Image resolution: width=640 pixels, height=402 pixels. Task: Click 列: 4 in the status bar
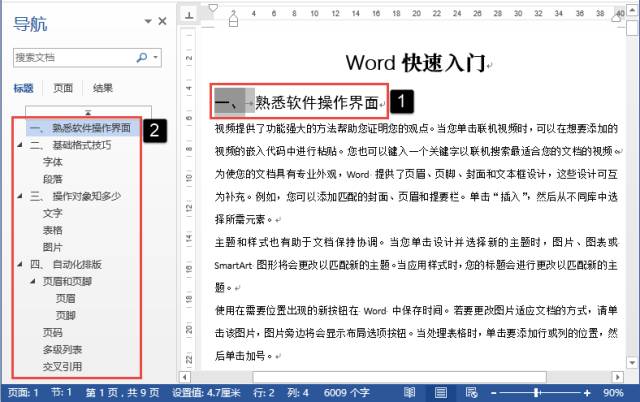(298, 393)
